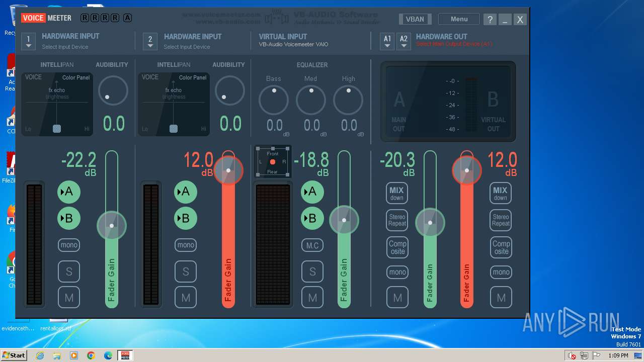644x362 pixels.
Task: Mute Hardware Input 1 strip
Action: 69,297
